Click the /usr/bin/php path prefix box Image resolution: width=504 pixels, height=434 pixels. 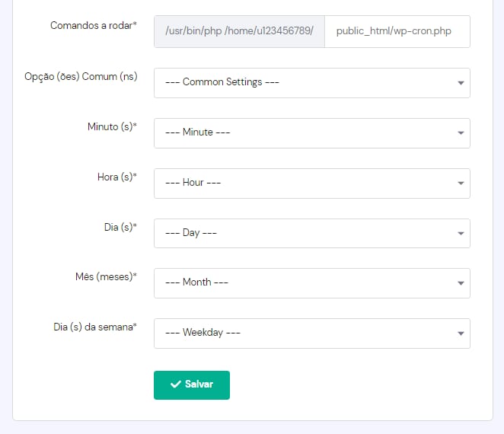tap(239, 32)
